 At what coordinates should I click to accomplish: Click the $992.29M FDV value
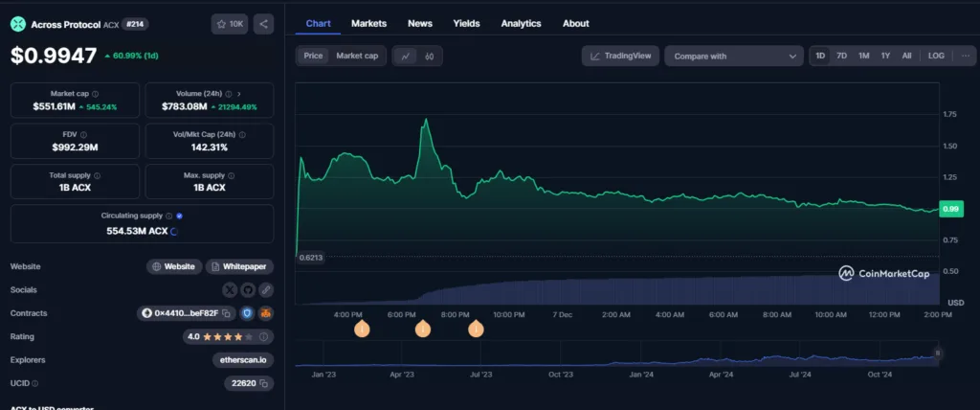tap(75, 148)
